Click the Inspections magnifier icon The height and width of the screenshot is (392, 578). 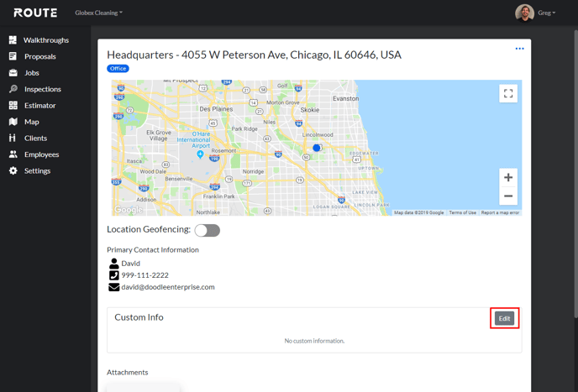click(x=13, y=89)
